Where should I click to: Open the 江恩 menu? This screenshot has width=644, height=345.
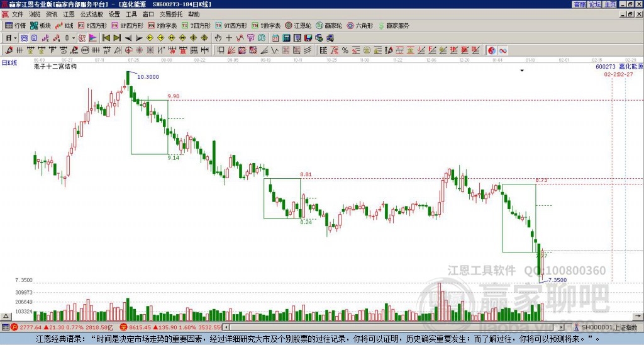(69, 14)
